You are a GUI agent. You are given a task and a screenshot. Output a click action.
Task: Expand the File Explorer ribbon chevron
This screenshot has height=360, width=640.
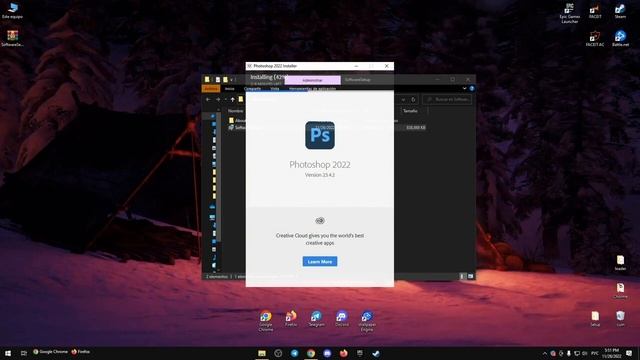pyautogui.click(x=464, y=88)
